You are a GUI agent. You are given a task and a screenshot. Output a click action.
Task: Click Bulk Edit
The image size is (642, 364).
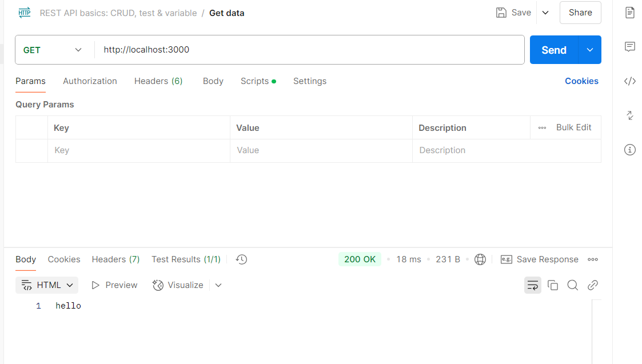pyautogui.click(x=573, y=127)
